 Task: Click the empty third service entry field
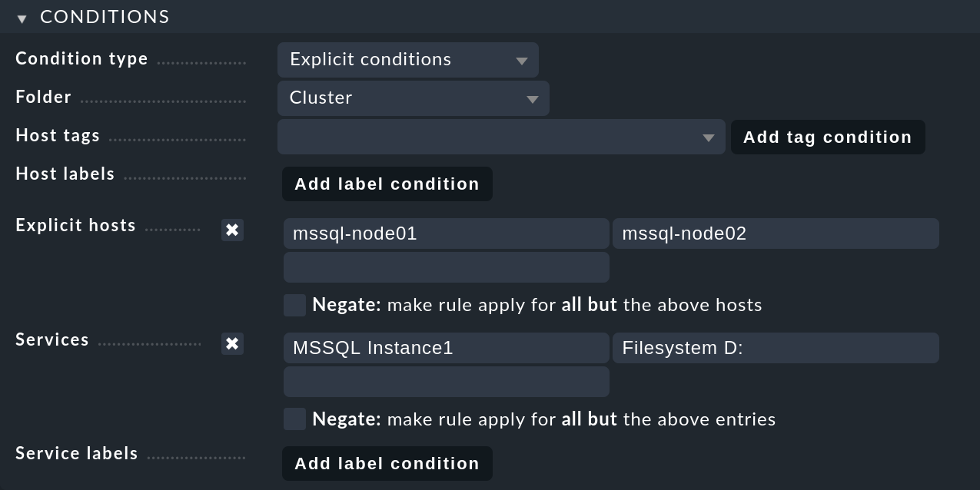click(446, 381)
